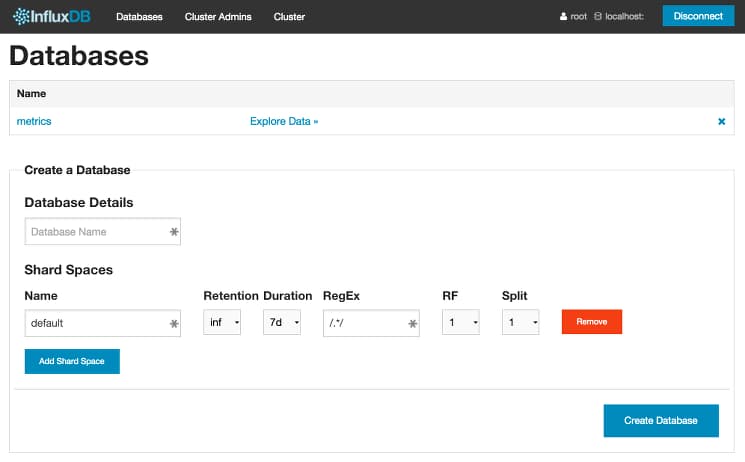Expand the RF dropdown
The width and height of the screenshot is (745, 462).
(460, 322)
